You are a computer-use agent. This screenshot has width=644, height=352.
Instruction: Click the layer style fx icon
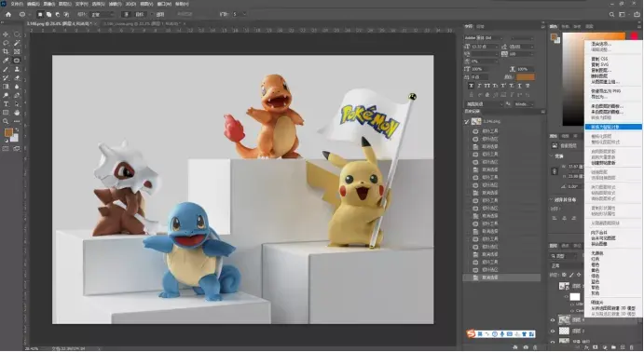(585, 347)
